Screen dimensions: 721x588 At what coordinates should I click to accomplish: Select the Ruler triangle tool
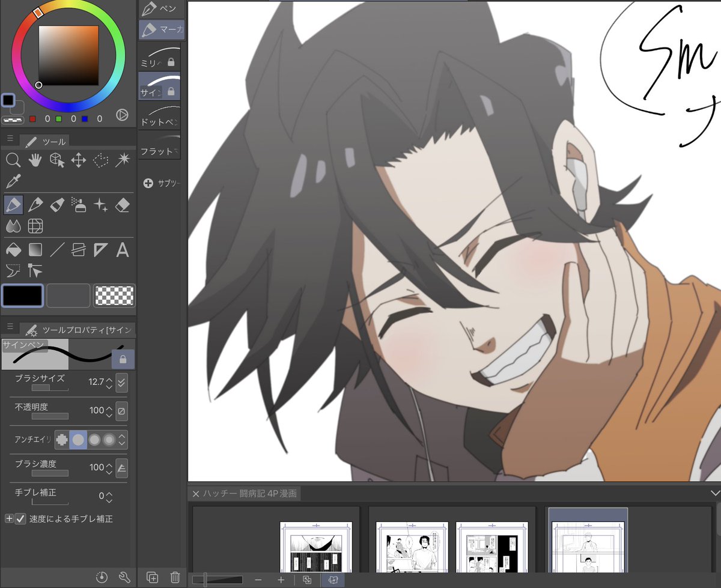[100, 249]
